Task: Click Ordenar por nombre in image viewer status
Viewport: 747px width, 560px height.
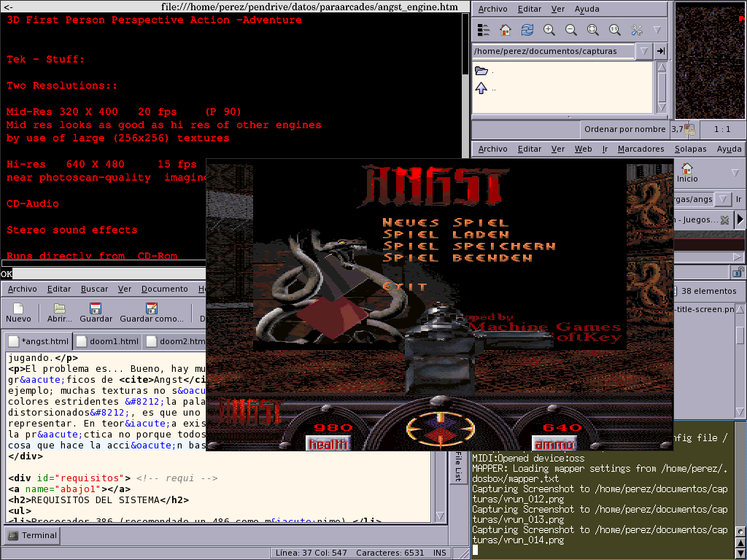Action: 624,129
